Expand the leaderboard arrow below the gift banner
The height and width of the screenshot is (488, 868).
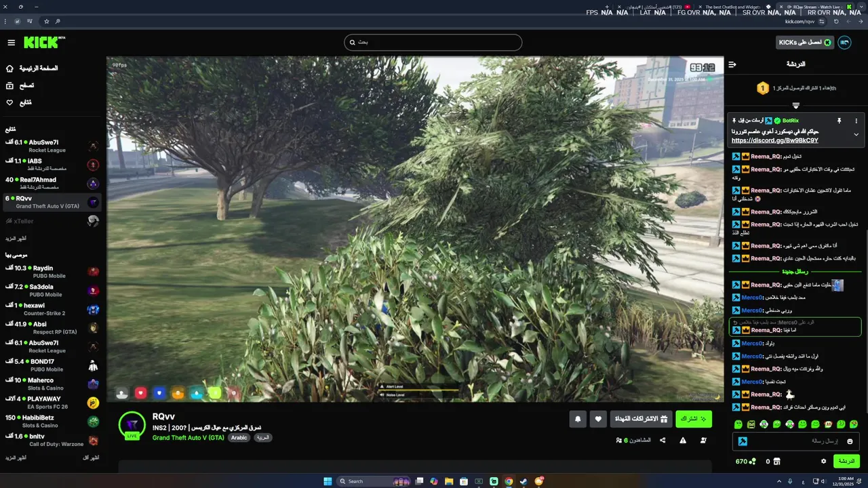click(796, 106)
